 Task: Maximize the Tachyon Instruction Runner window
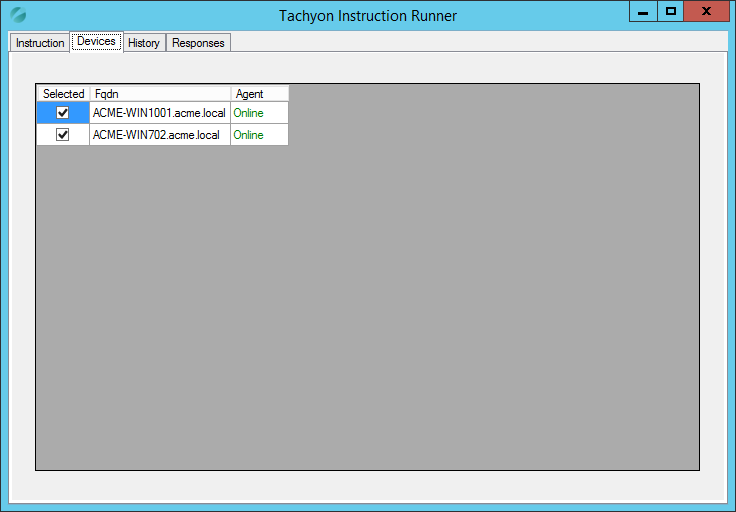(x=670, y=11)
